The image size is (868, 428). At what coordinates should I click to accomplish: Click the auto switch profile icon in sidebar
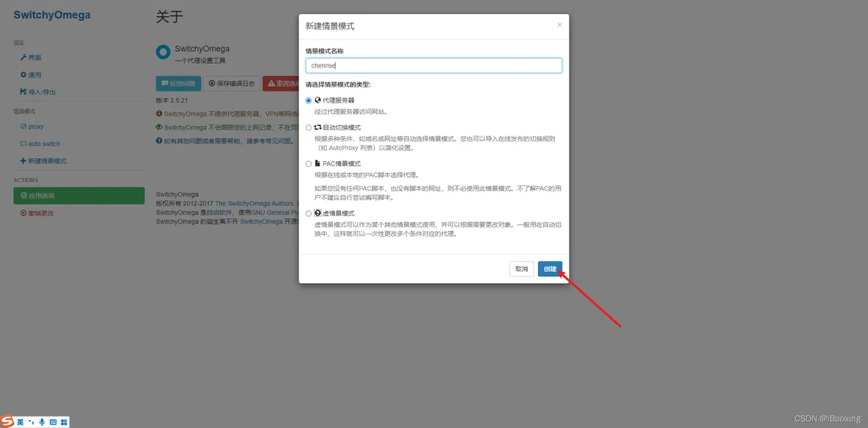coord(23,144)
